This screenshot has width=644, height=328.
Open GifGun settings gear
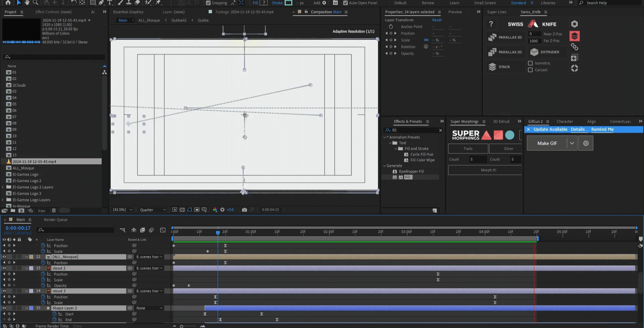click(586, 143)
